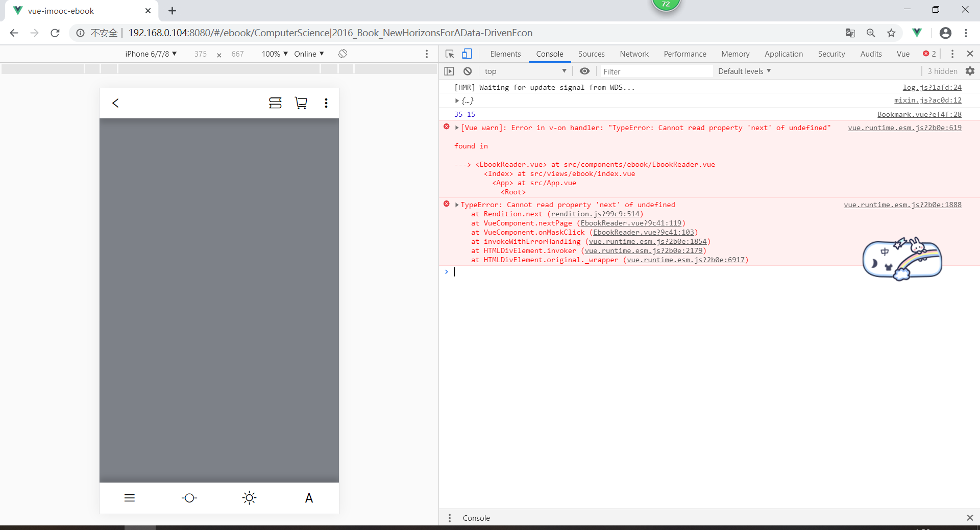
Task: Open font settings A icon
Action: (x=309, y=498)
